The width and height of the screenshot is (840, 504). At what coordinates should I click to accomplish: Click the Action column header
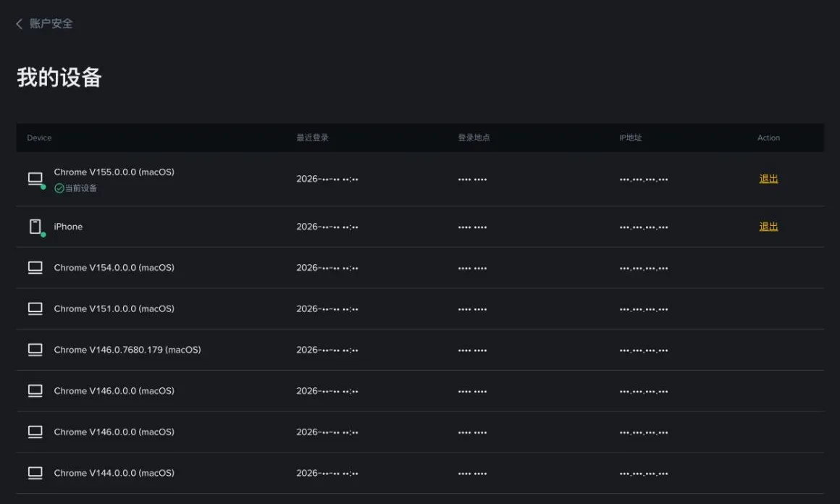pyautogui.click(x=768, y=138)
